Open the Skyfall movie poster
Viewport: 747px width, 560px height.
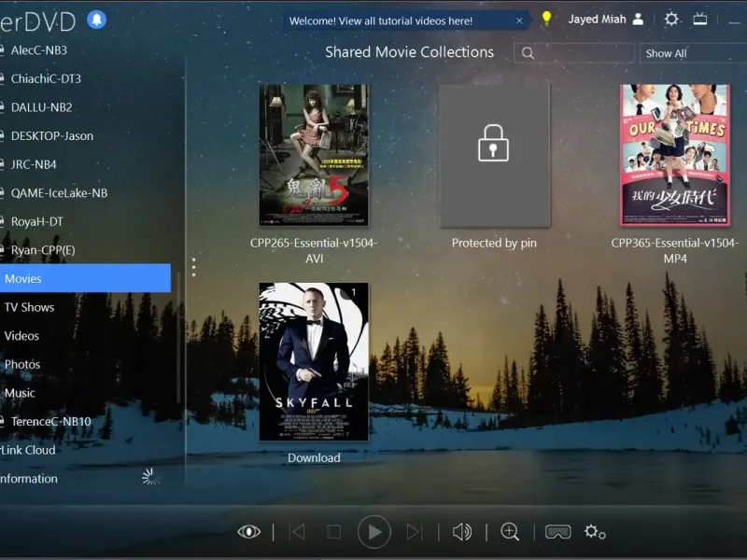tap(314, 362)
